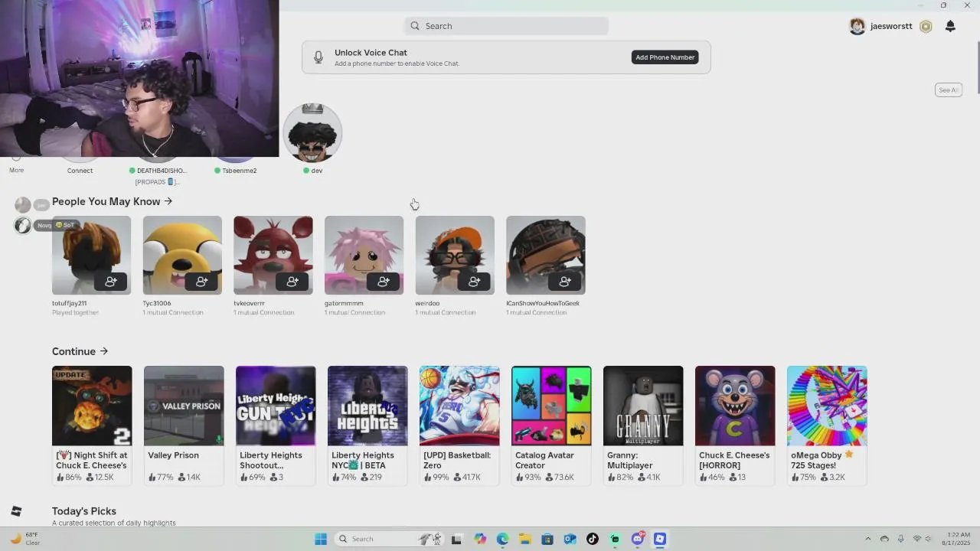Viewport: 980px width, 551px height.
Task: Open the Windows Start menu
Action: 321,539
